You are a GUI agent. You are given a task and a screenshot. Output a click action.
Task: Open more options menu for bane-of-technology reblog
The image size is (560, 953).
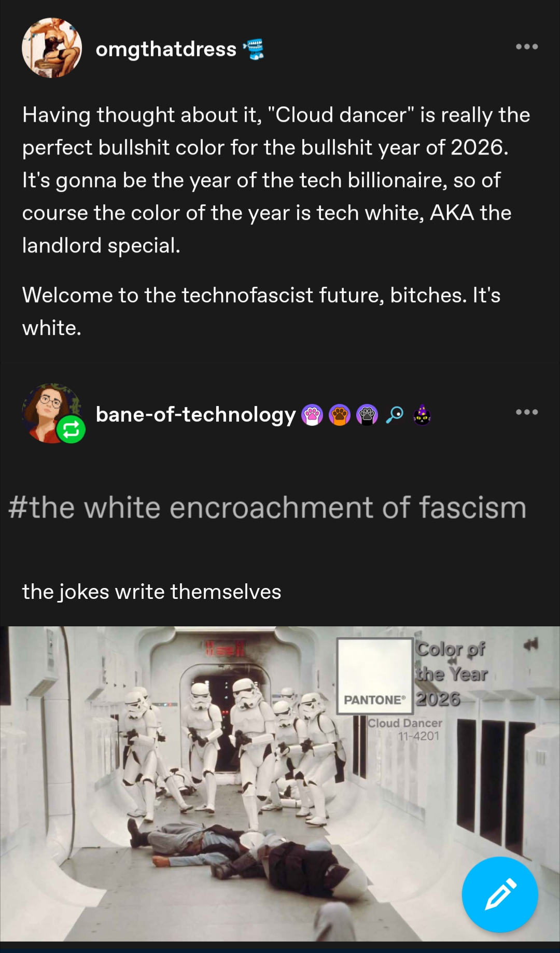(527, 412)
